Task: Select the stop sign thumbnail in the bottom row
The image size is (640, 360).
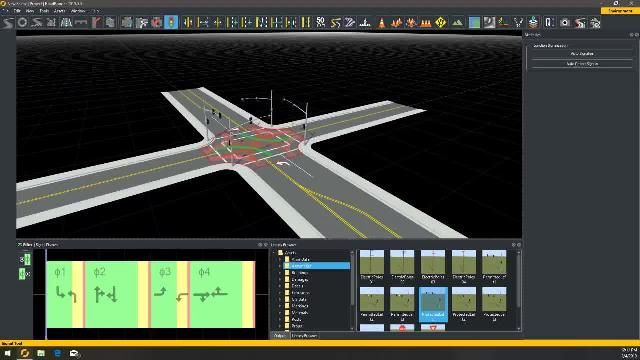Action: 402,327
